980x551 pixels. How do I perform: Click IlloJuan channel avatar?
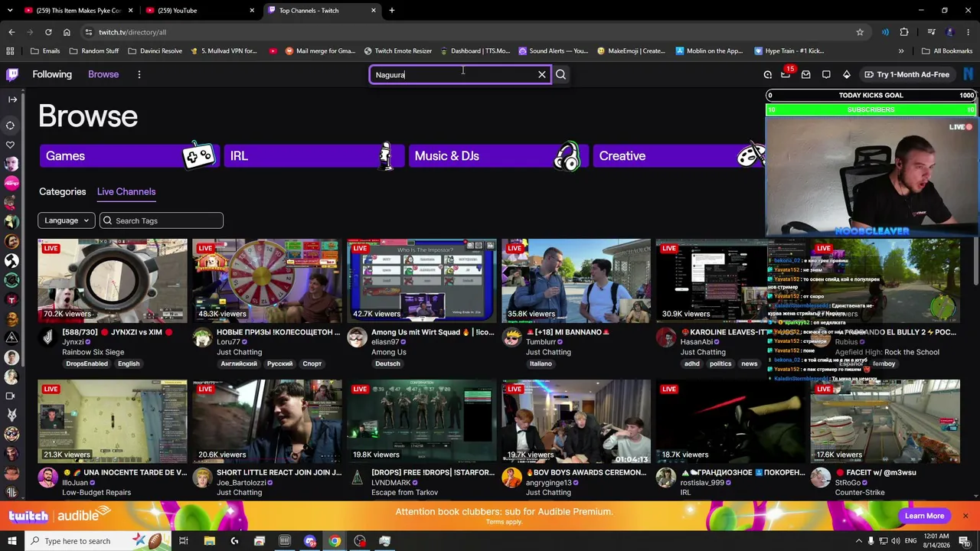click(47, 478)
